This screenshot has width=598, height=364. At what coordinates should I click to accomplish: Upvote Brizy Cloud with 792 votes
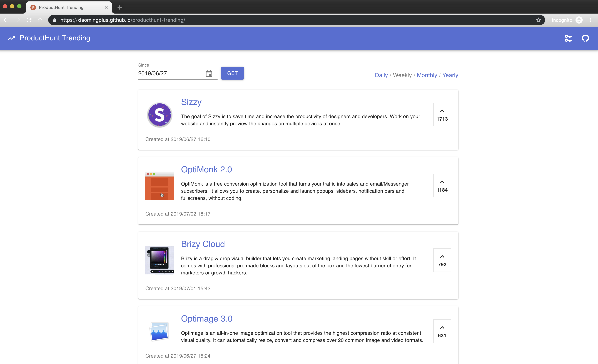(x=442, y=260)
